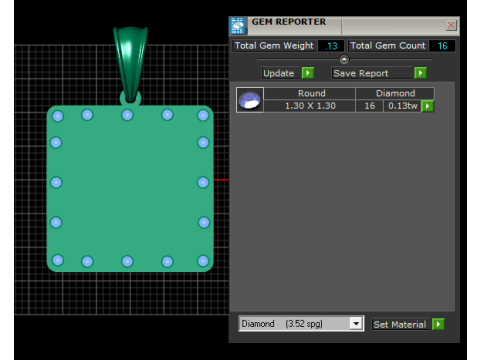Close the Gem Reporter panel
The image size is (480, 360).
(451, 25)
